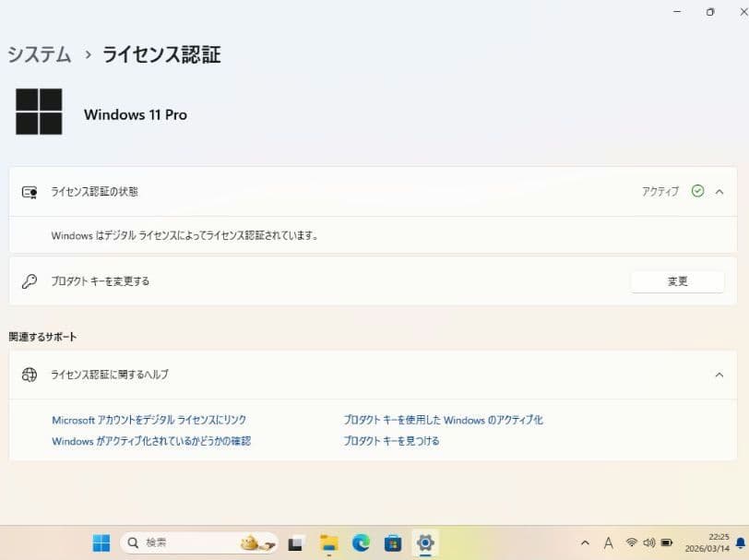Click the Windows logo beside Windows 11 Pro
This screenshot has width=749, height=560.
coord(39,112)
